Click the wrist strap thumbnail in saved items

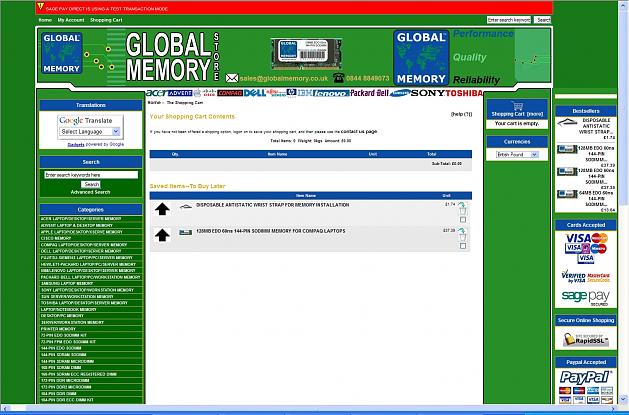coord(185,206)
